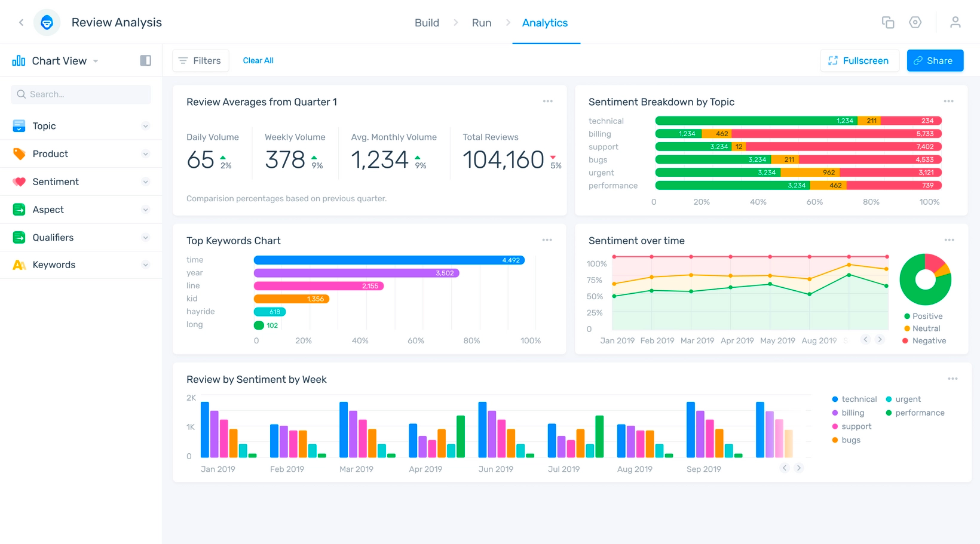Screen dimensions: 980x544
Task: Open Review Averages card options menu
Action: (547, 102)
